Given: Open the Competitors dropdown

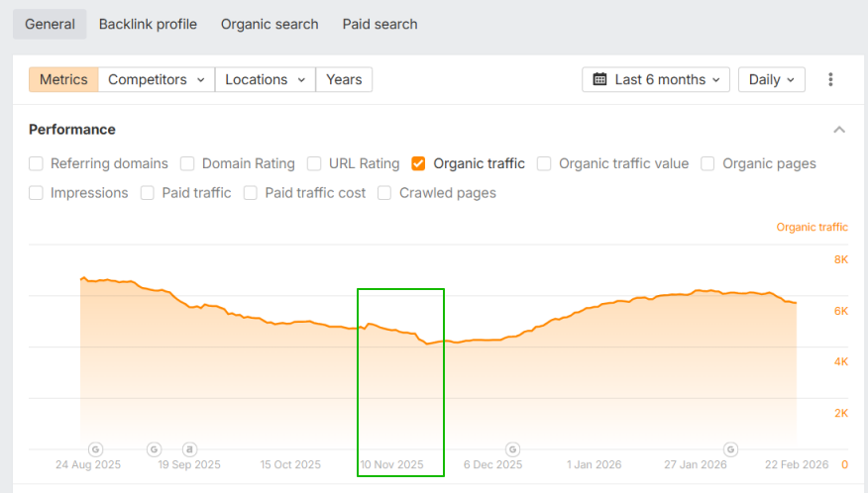Looking at the screenshot, I should coord(157,79).
